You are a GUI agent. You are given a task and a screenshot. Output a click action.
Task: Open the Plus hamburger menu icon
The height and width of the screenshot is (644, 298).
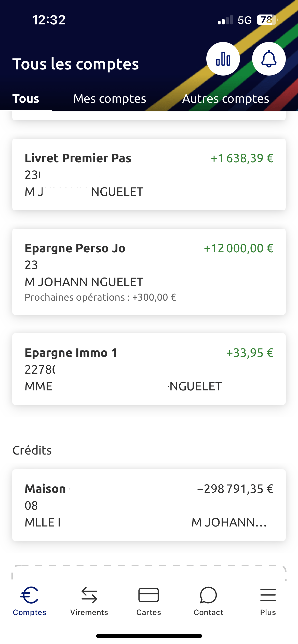[268, 595]
